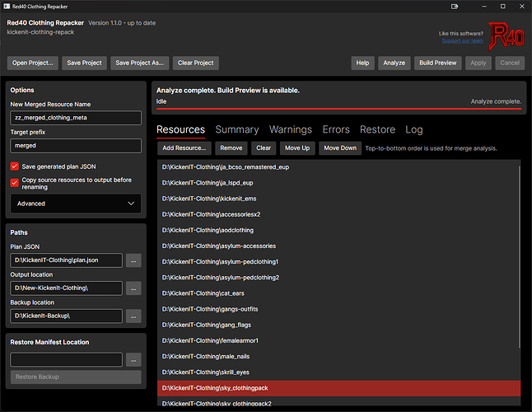Select the aodclothing resource row

[338, 231]
